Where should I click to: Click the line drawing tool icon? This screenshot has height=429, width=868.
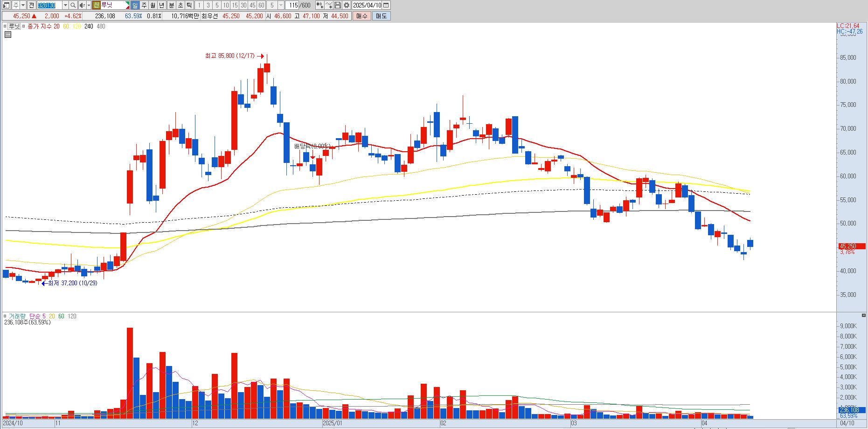click(x=329, y=5)
